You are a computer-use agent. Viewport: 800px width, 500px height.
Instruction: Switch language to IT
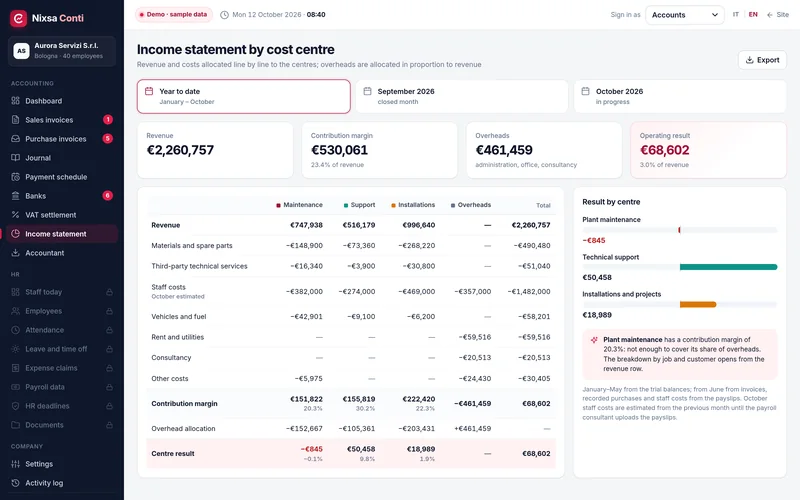tap(736, 15)
